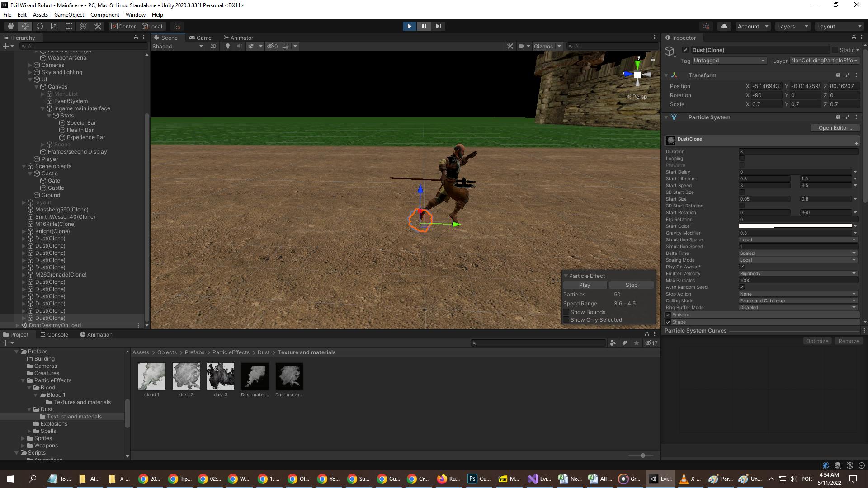Open the GameObject menu
Viewport: 868px width, 488px height.
69,15
